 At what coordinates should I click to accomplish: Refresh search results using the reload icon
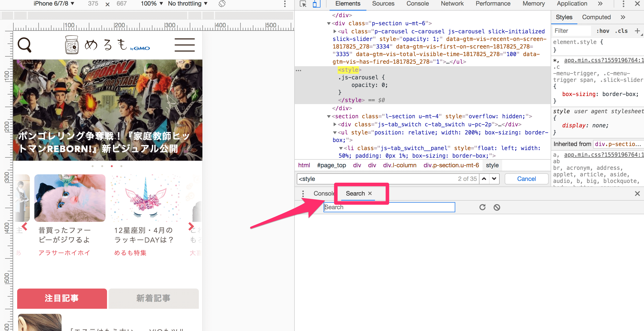point(482,207)
